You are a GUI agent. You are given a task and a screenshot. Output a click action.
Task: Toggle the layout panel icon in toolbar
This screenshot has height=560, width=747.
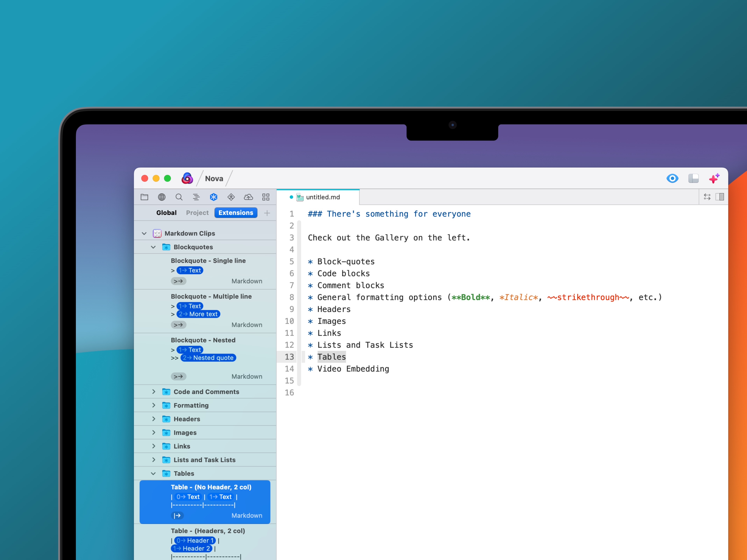click(693, 178)
